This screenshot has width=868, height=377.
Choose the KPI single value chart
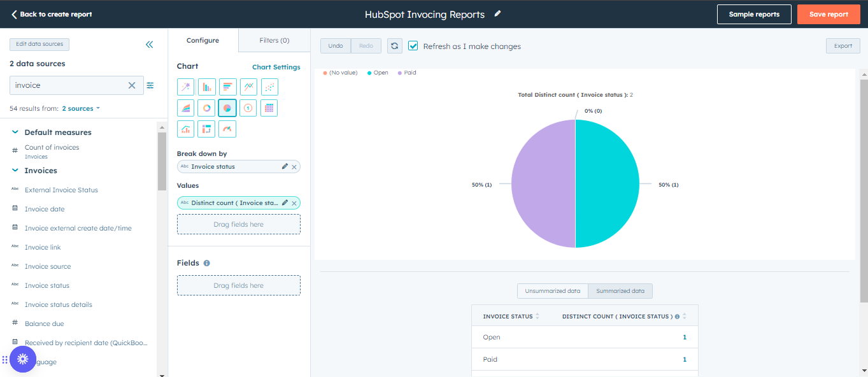(248, 108)
